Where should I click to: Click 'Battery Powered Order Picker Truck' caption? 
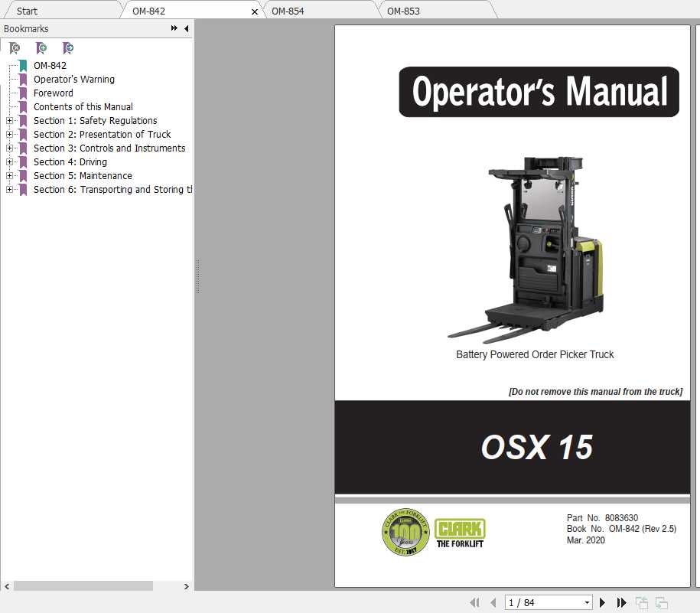(535, 354)
